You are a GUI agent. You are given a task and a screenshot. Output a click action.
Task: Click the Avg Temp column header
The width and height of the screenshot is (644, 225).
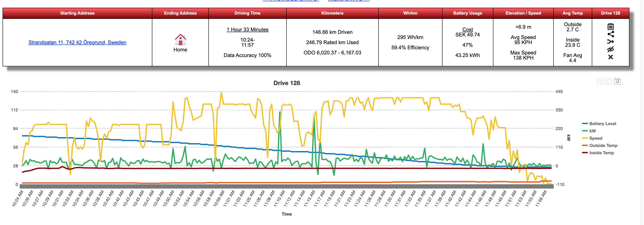coord(573,13)
